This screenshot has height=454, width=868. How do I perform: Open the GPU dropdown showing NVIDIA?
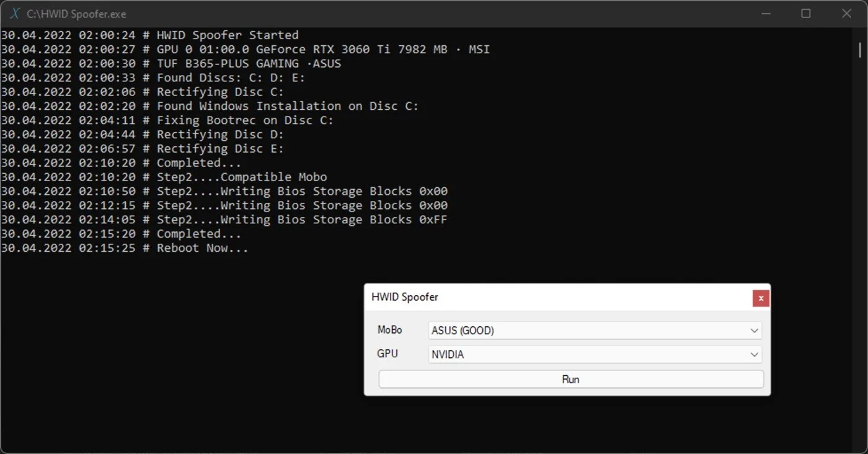coord(595,355)
